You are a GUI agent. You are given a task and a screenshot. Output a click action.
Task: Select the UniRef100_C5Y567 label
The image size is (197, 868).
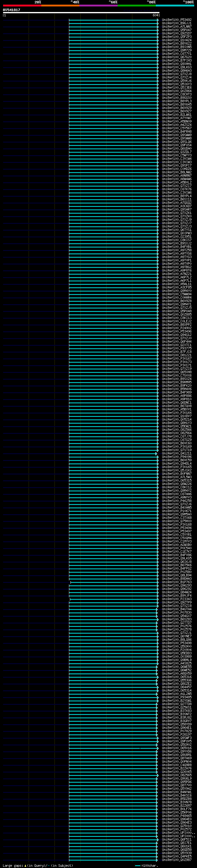[x=176, y=128]
